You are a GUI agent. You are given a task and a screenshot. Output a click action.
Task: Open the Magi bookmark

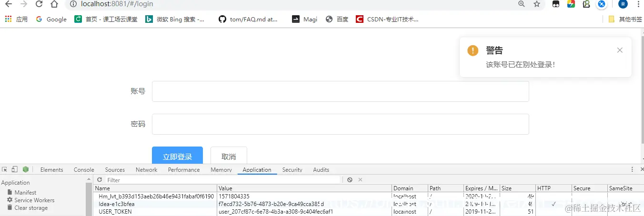(304, 20)
